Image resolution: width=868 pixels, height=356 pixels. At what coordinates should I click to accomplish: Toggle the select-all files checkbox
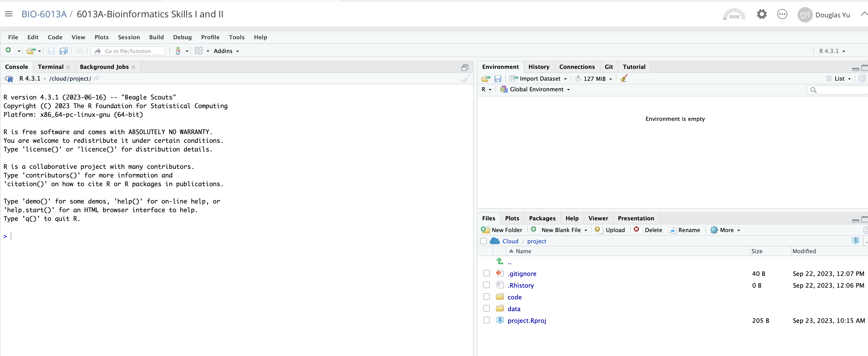pos(483,241)
